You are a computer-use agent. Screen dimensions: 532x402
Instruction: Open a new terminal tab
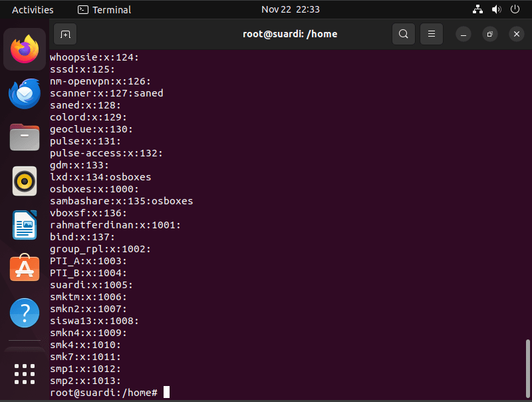click(x=65, y=34)
